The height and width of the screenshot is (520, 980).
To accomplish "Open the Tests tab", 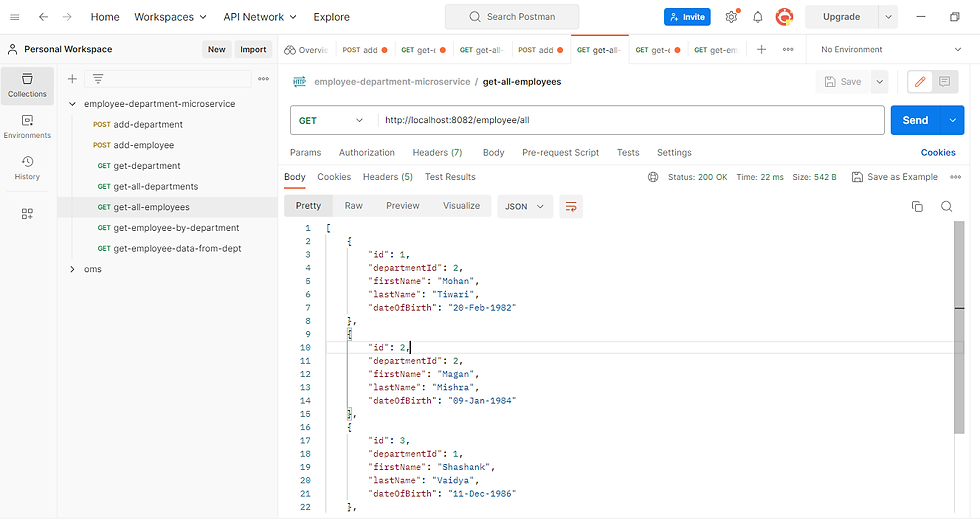I will [x=628, y=152].
